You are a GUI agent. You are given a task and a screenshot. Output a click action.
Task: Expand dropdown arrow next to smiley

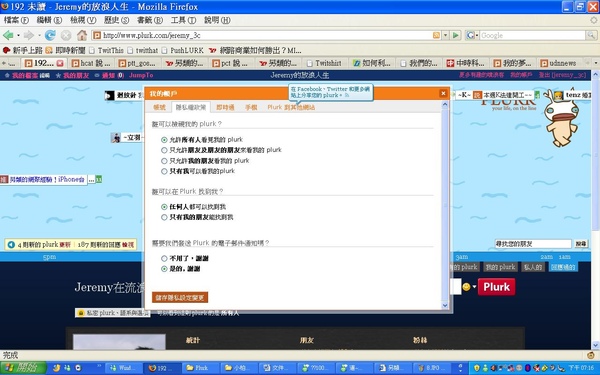[x=474, y=287]
